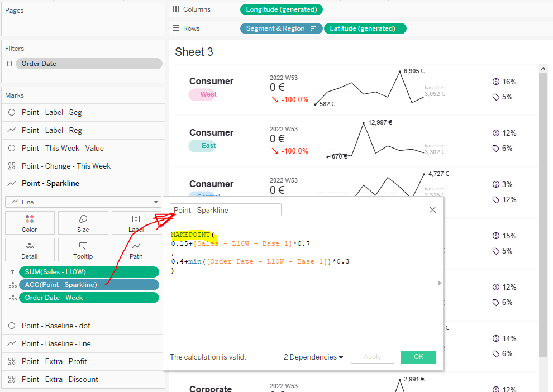
Task: Select the Point - Label - Seg marks layer
Action: (x=51, y=112)
